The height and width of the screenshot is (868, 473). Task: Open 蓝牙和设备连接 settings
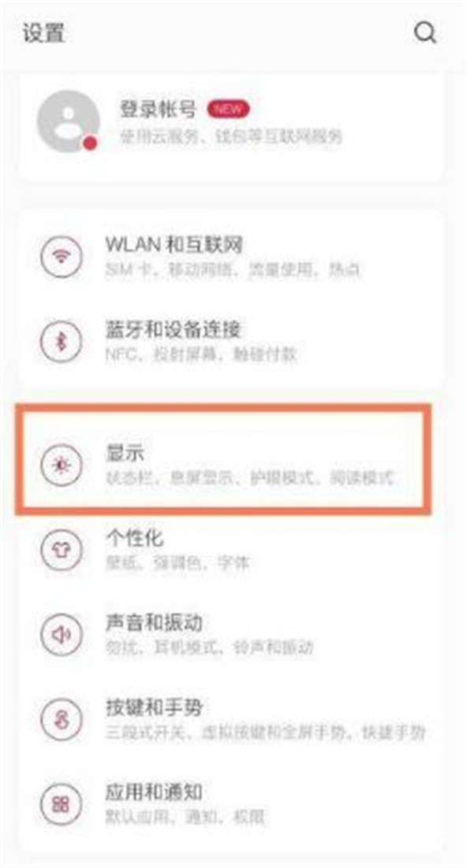pos(232,342)
